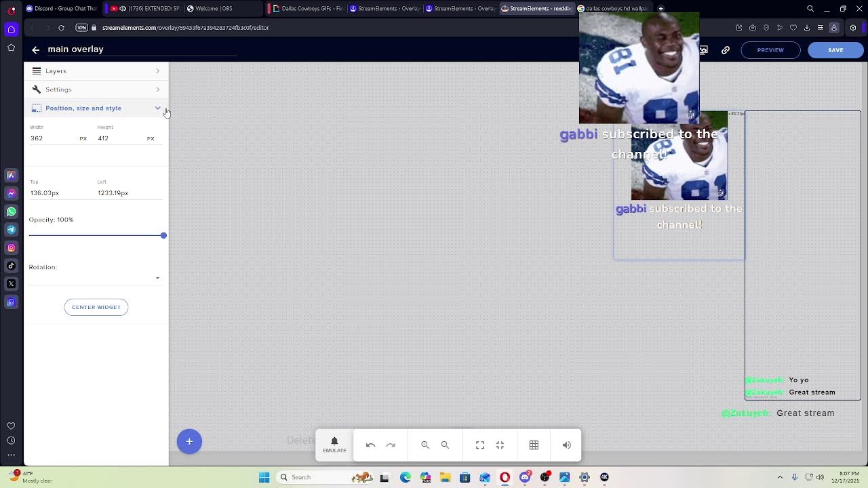Open the Windows Start menu
Screen dimensions: 868x488
pyautogui.click(x=264, y=477)
